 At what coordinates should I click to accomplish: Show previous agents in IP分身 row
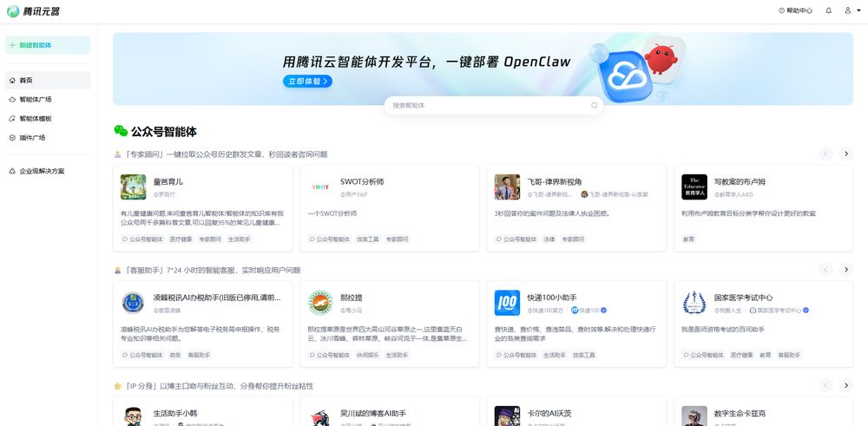tap(826, 385)
